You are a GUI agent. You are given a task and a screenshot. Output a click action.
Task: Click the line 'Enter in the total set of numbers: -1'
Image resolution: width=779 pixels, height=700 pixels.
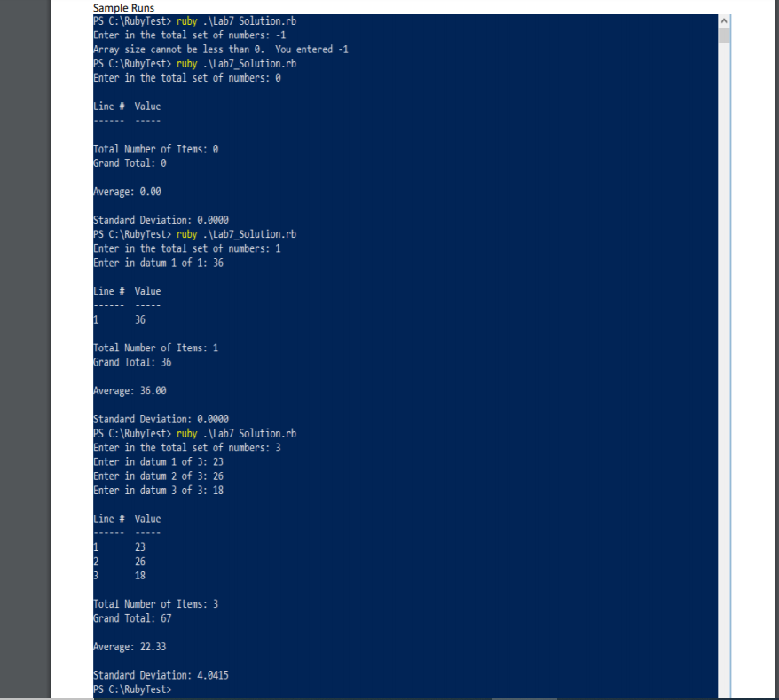coord(189,35)
